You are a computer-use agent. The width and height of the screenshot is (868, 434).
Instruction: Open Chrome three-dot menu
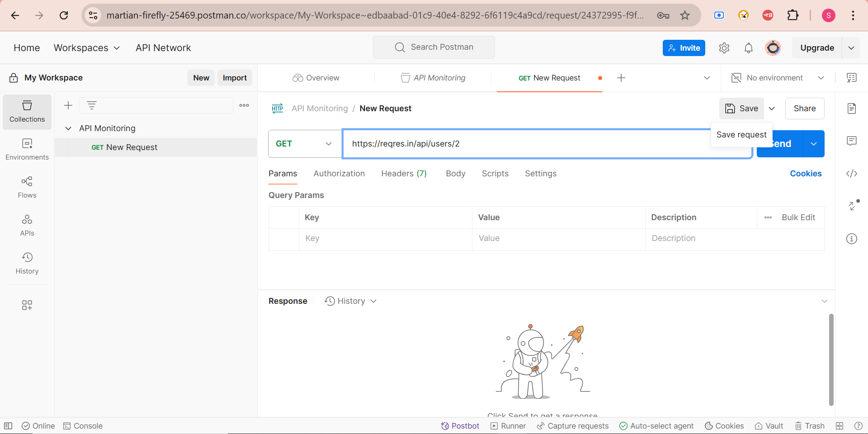coord(853,15)
